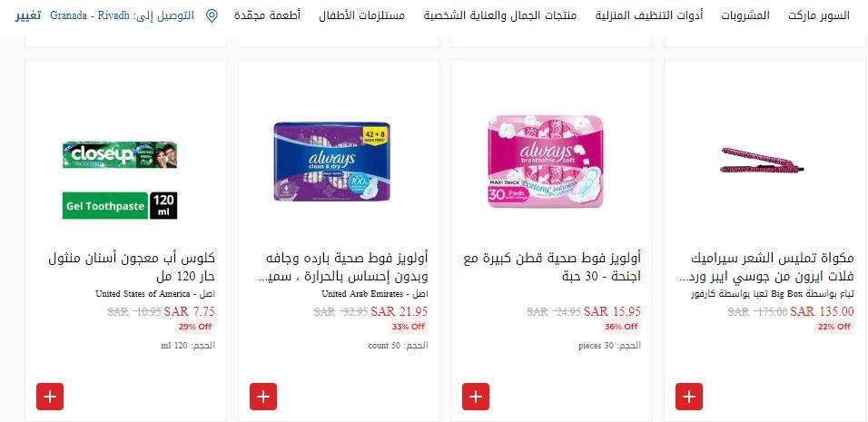Open the السوبر ماركت menu

(x=819, y=15)
